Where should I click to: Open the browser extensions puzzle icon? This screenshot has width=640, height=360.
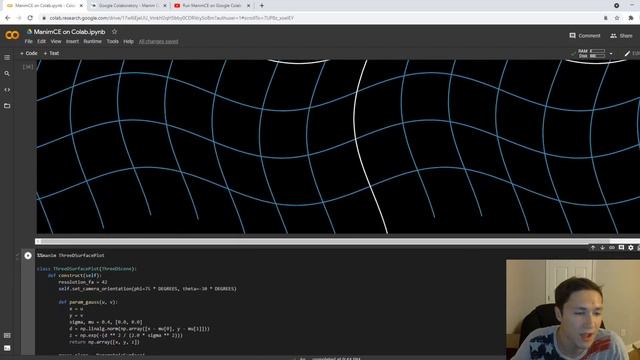coord(631,18)
